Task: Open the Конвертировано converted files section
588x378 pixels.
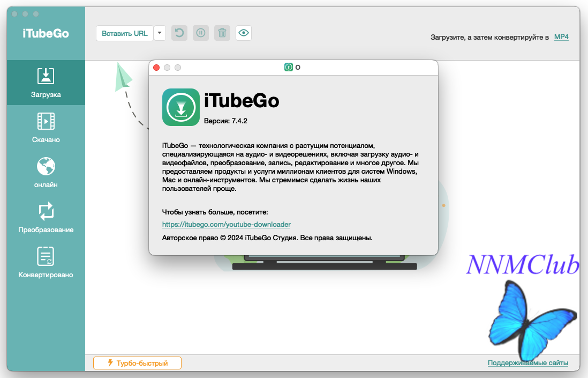Action: point(46,263)
